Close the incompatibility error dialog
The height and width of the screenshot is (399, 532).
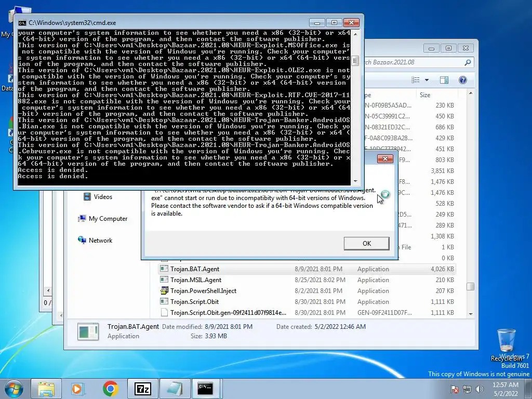(x=385, y=158)
